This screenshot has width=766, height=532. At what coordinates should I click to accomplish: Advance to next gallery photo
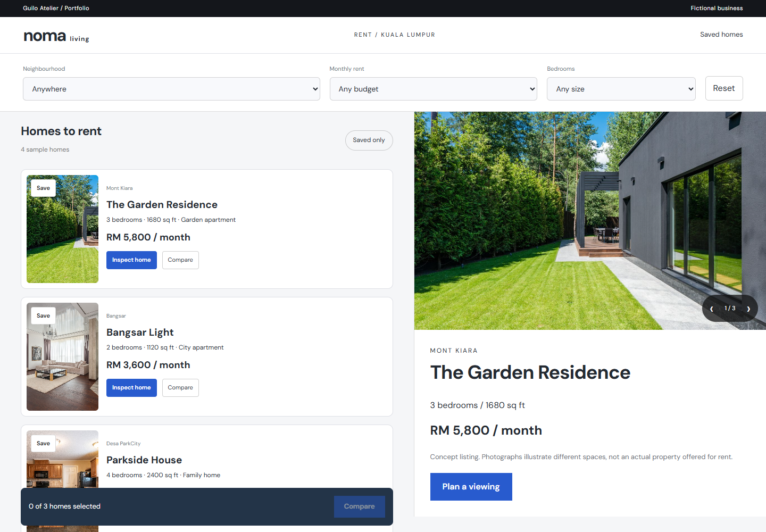coord(748,309)
